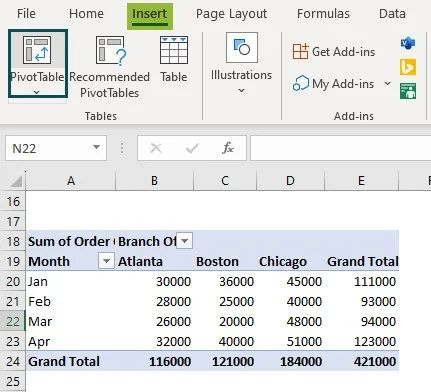The width and height of the screenshot is (431, 392).
Task: Open the Branch Office column filter dropdown
Action: 184,241
